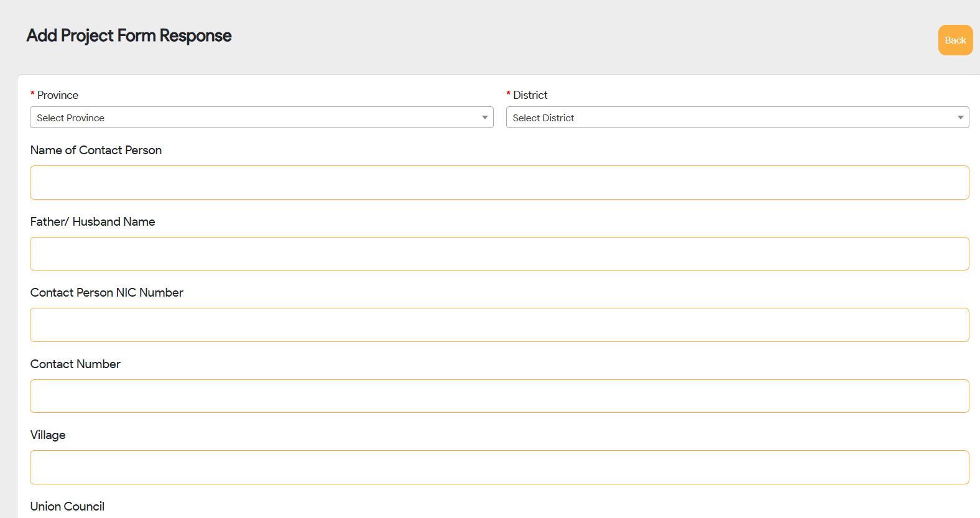Click the Contact Number label

point(75,364)
